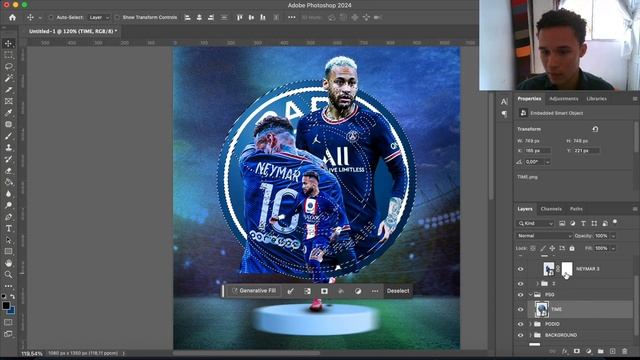Select the Untitled-1 document tab

pos(73,31)
